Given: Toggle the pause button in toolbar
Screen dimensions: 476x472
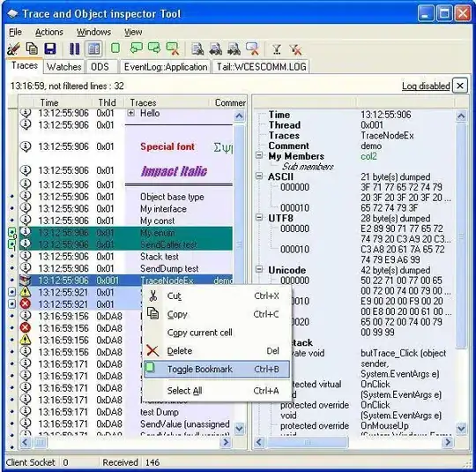Looking at the screenshot, I should (74, 49).
